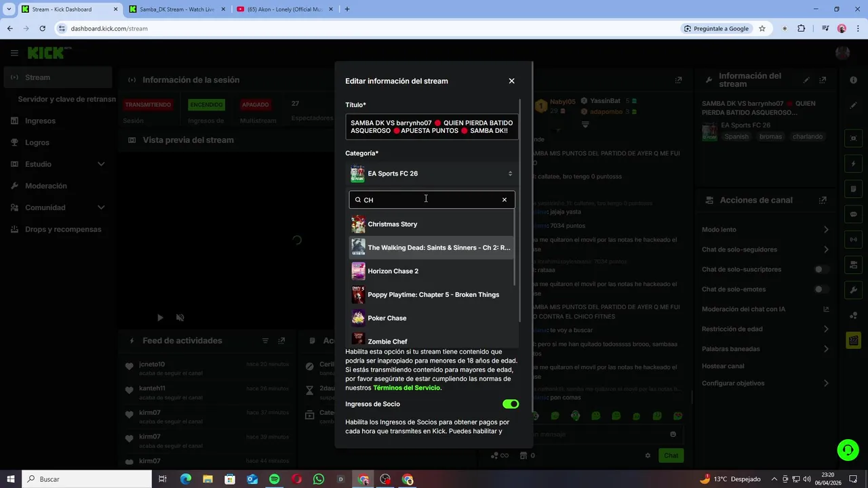
Task: Expand Chat de solo-seguidores options
Action: [x=826, y=249]
